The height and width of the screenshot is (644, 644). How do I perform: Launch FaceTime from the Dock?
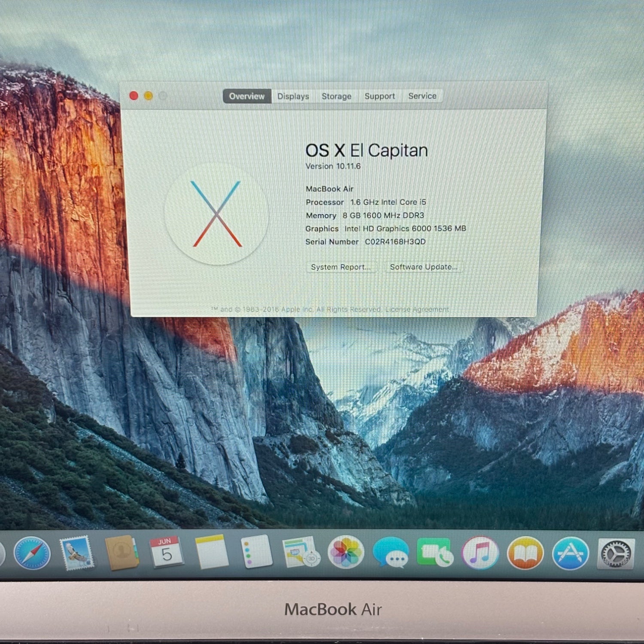[x=435, y=553]
